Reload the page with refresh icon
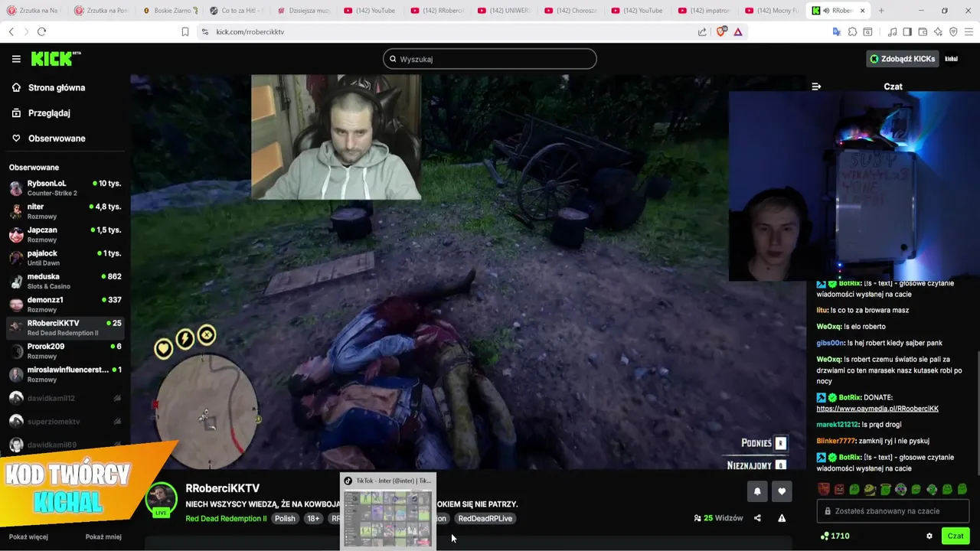980x551 pixels. click(x=41, y=31)
